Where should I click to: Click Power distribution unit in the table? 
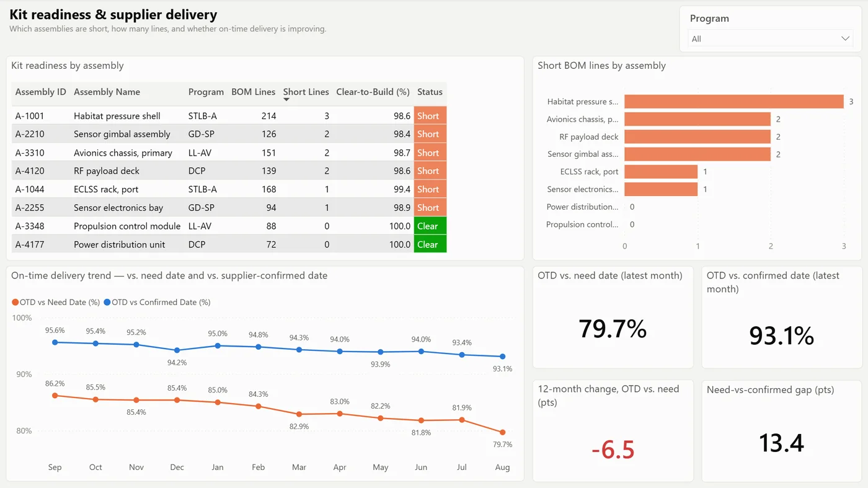pos(119,244)
